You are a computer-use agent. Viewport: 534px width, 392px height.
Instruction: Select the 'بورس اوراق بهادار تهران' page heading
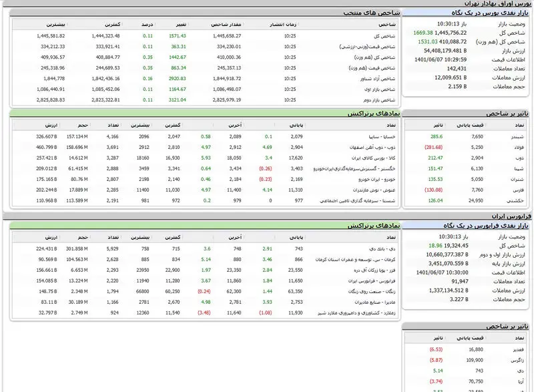(497, 3)
